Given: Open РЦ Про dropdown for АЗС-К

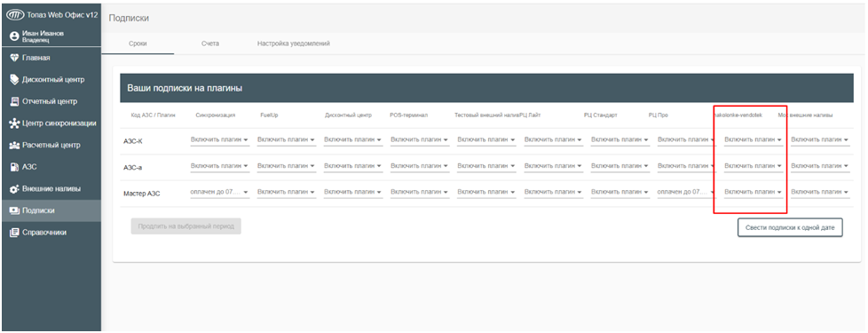Looking at the screenshot, I should [x=687, y=140].
